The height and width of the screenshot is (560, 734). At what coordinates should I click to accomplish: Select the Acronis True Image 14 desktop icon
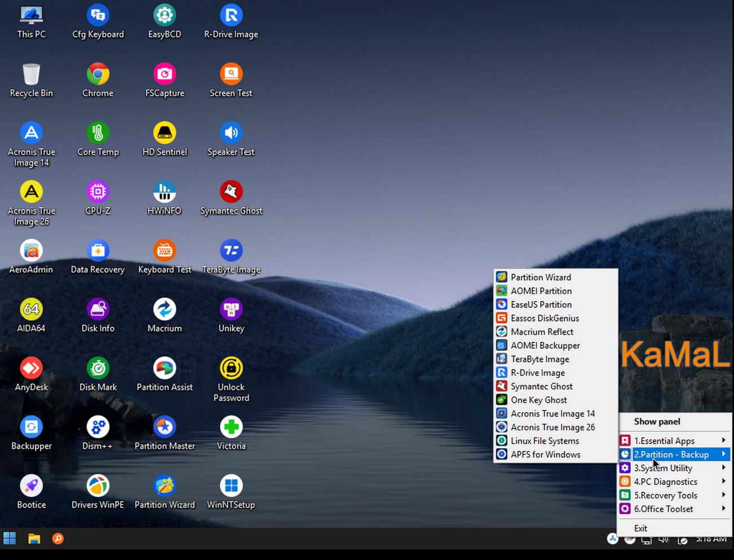tap(32, 146)
